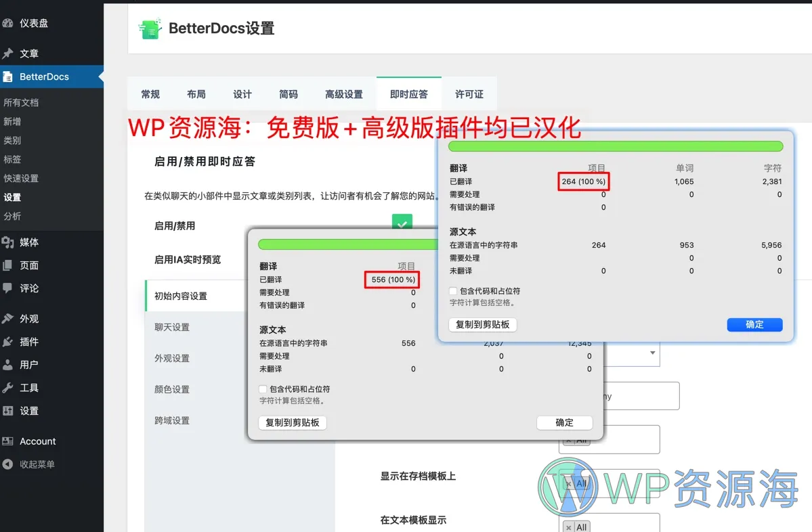The image size is (812, 532).
Task: Select 跨域设置 section
Action: [x=172, y=420]
